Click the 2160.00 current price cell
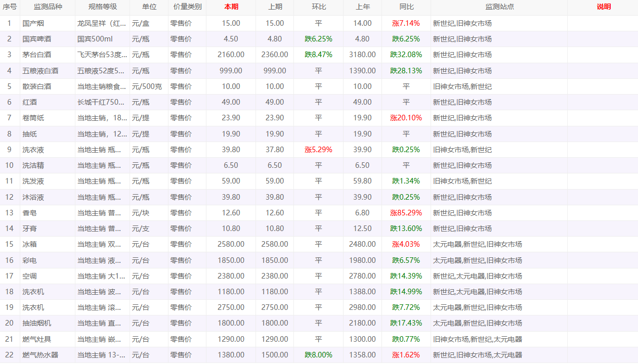 [x=231, y=55]
